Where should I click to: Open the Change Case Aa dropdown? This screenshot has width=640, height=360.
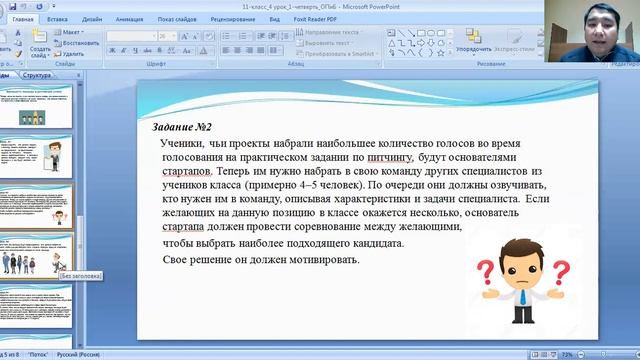coord(187,51)
